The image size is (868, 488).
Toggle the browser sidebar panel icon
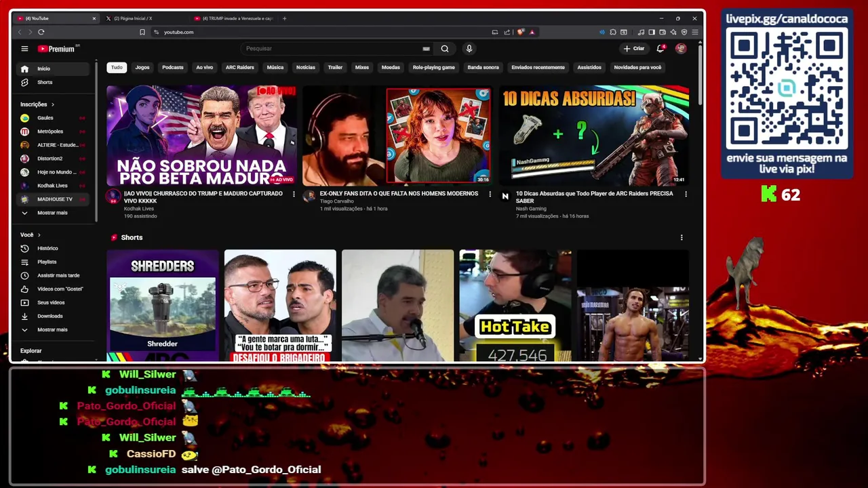(652, 32)
